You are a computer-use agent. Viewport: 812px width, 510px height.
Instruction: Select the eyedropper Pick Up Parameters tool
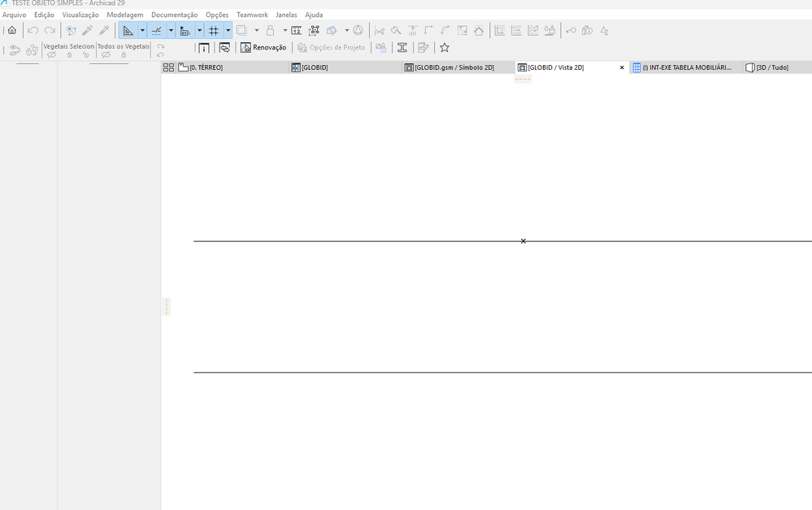click(88, 31)
